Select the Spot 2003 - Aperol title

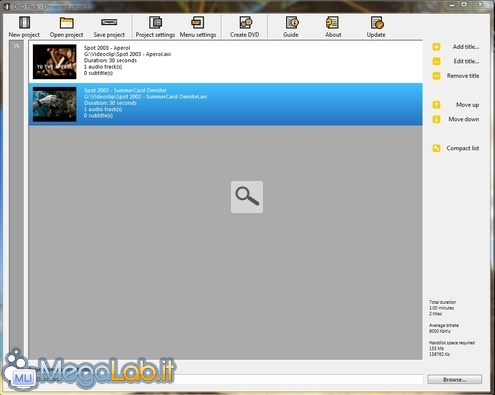click(226, 62)
